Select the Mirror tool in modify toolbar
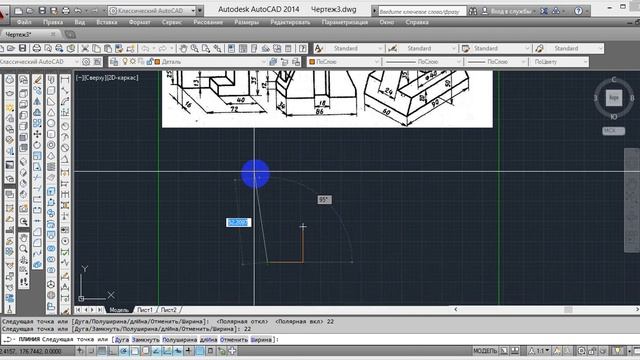This screenshot has width=640, height=360. click(x=37, y=101)
